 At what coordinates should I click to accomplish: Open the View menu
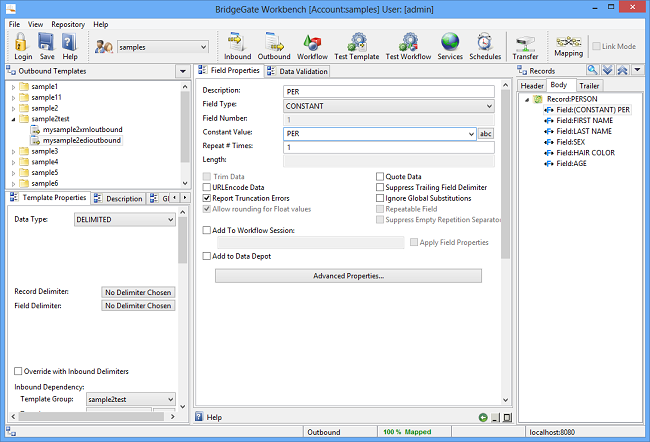pos(35,24)
